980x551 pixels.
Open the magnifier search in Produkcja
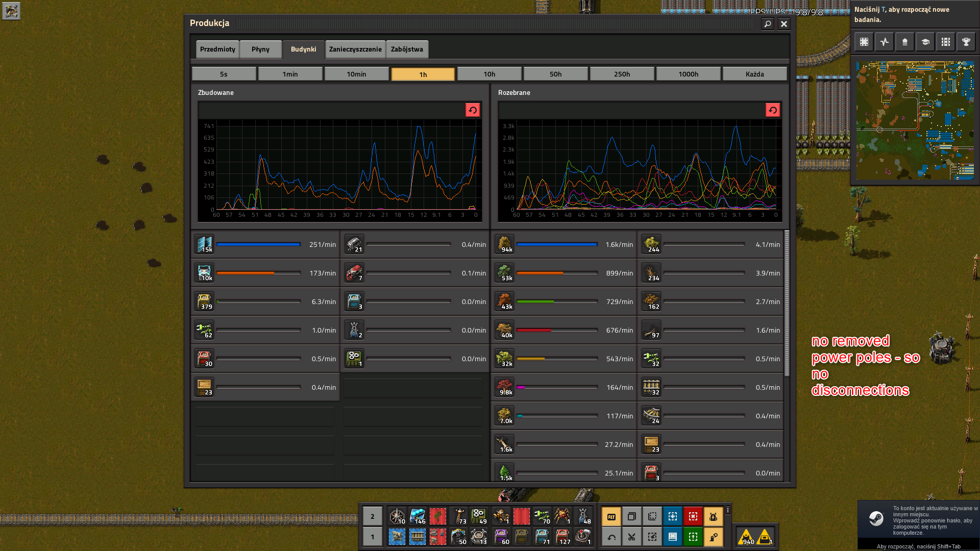tap(767, 23)
